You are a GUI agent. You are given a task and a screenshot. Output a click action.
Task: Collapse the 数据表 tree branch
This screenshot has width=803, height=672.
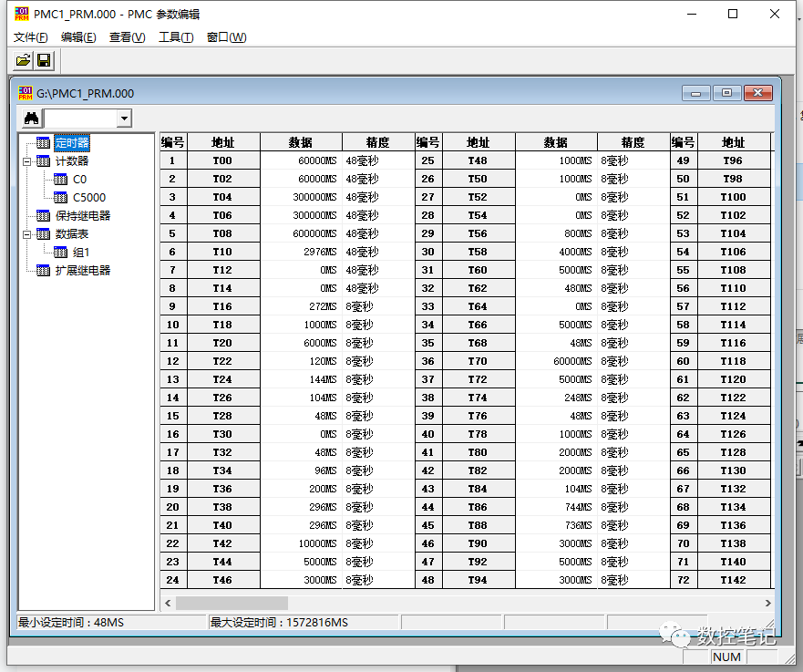[25, 233]
